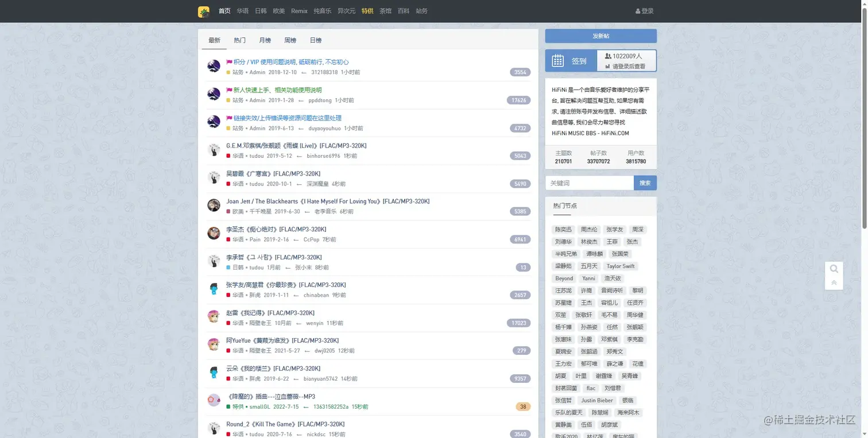Click avatar beside 赵雷 我记得 post
The image size is (868, 438).
pyautogui.click(x=214, y=317)
